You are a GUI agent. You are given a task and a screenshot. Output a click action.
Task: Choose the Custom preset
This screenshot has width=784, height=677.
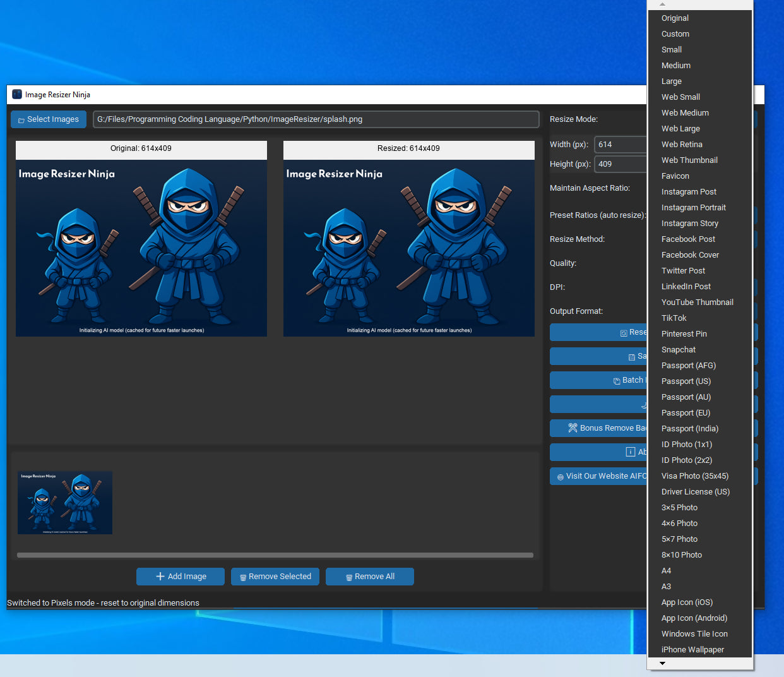[x=700, y=34]
